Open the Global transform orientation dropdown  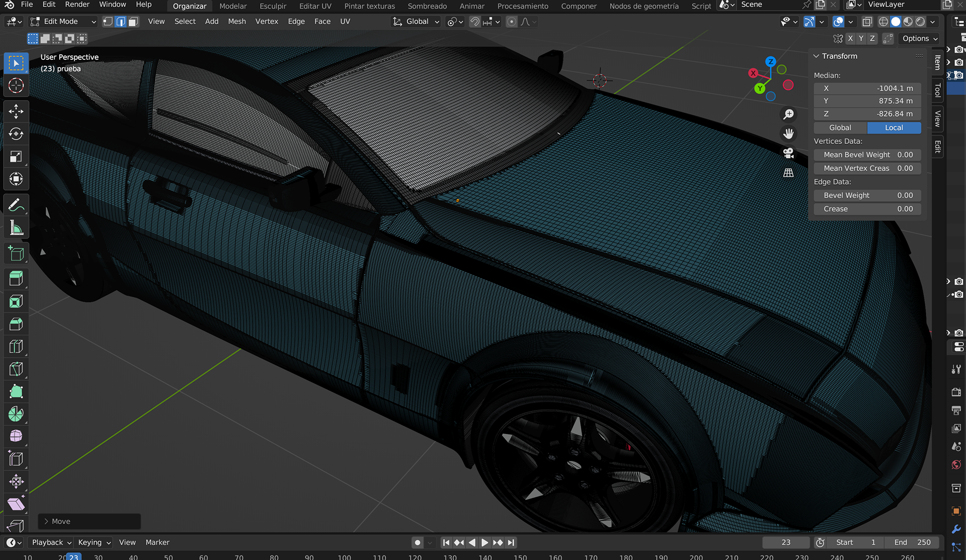click(x=417, y=22)
